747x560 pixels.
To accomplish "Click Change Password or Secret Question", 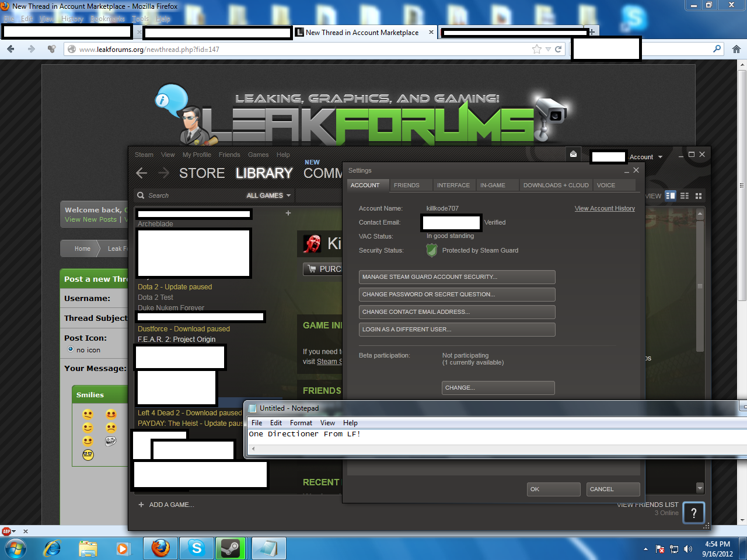I will coord(457,295).
